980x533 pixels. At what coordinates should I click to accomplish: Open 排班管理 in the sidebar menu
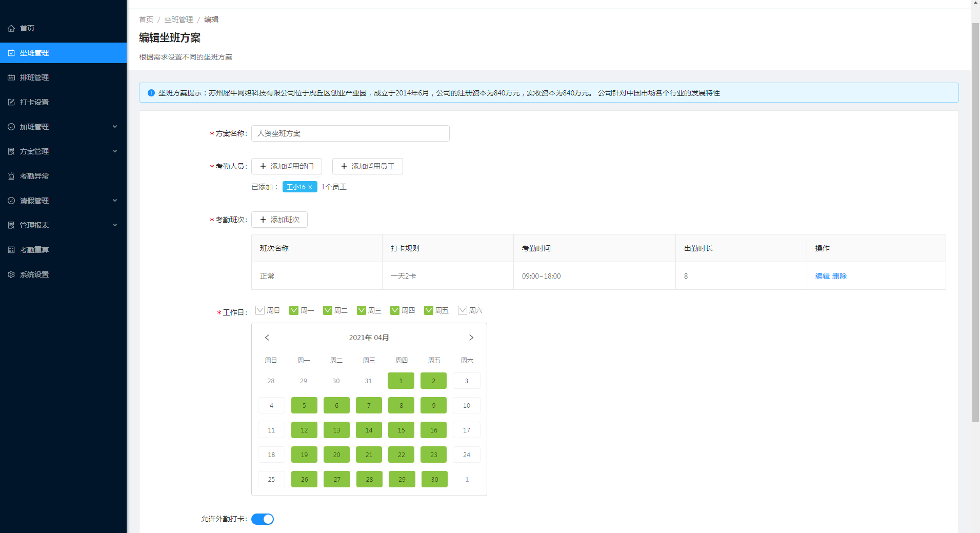coord(63,77)
